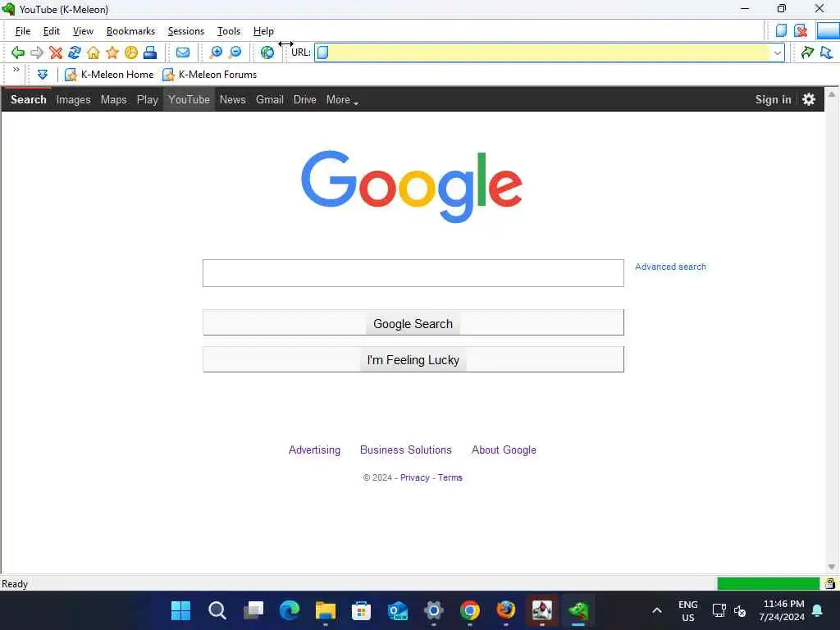The image size is (840, 630).
Task: Go to Google Images
Action: coord(73,99)
